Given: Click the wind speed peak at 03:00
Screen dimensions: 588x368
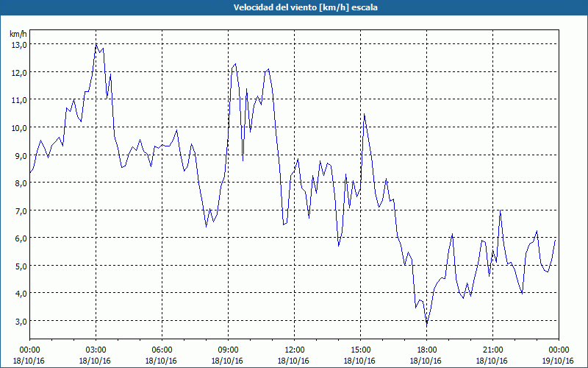Looking at the screenshot, I should [x=96, y=45].
